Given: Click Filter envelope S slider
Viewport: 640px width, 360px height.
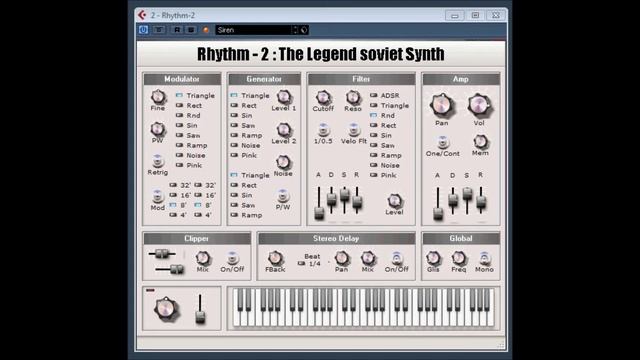Looking at the screenshot, I should (x=344, y=200).
